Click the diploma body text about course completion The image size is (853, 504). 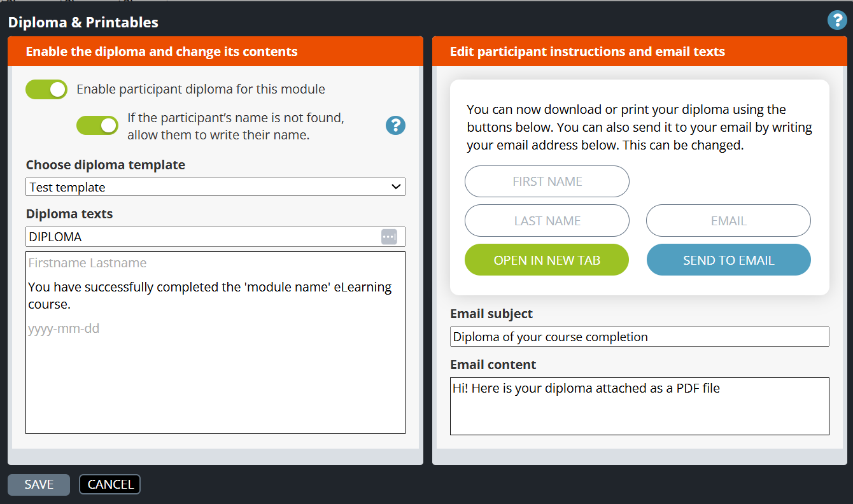pyautogui.click(x=210, y=295)
